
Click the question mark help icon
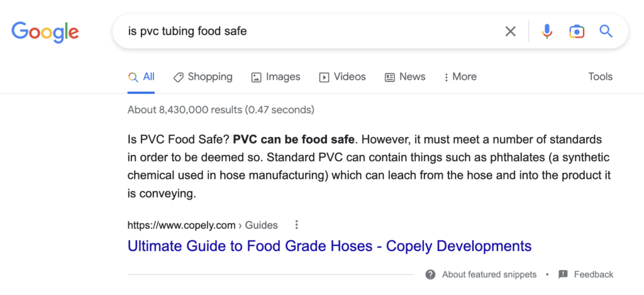pos(431,274)
